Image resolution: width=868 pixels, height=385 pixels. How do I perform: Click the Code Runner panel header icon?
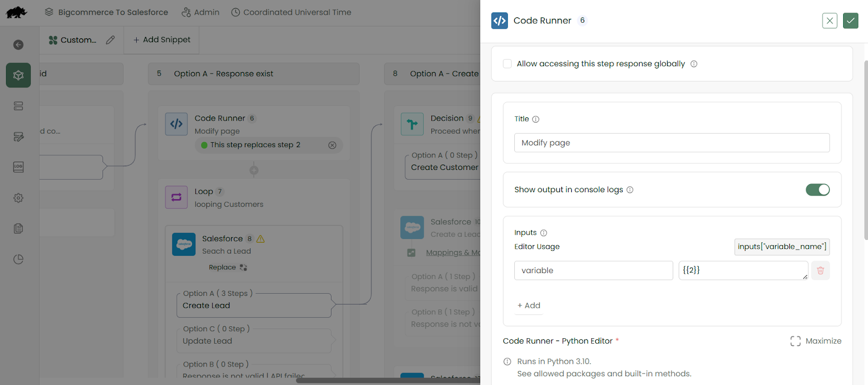pyautogui.click(x=500, y=21)
